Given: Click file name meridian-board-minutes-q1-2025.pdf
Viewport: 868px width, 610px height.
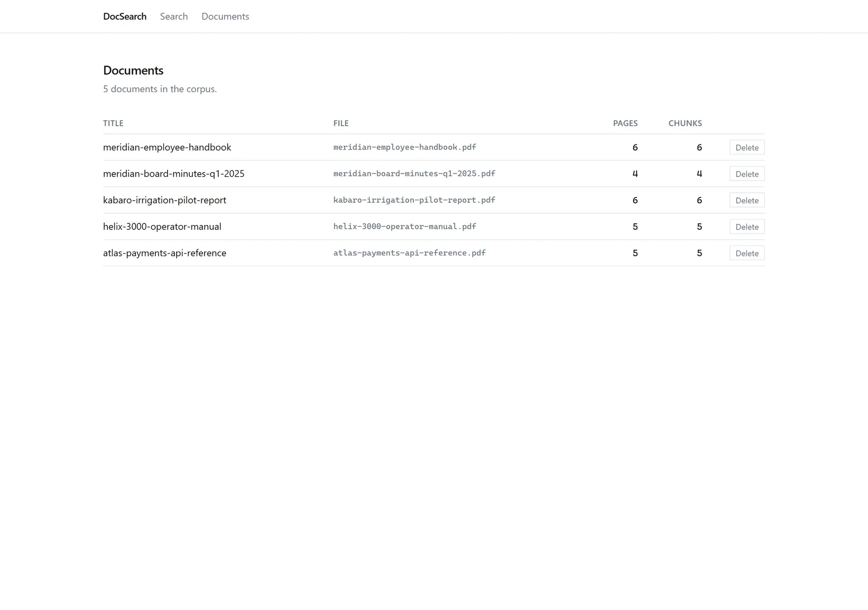Looking at the screenshot, I should [x=414, y=174].
